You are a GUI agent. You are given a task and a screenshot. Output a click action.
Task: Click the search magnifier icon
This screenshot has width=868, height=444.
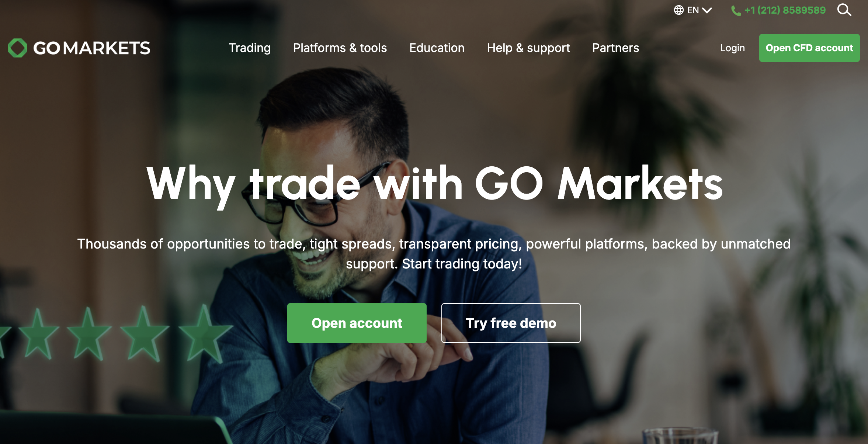click(844, 10)
